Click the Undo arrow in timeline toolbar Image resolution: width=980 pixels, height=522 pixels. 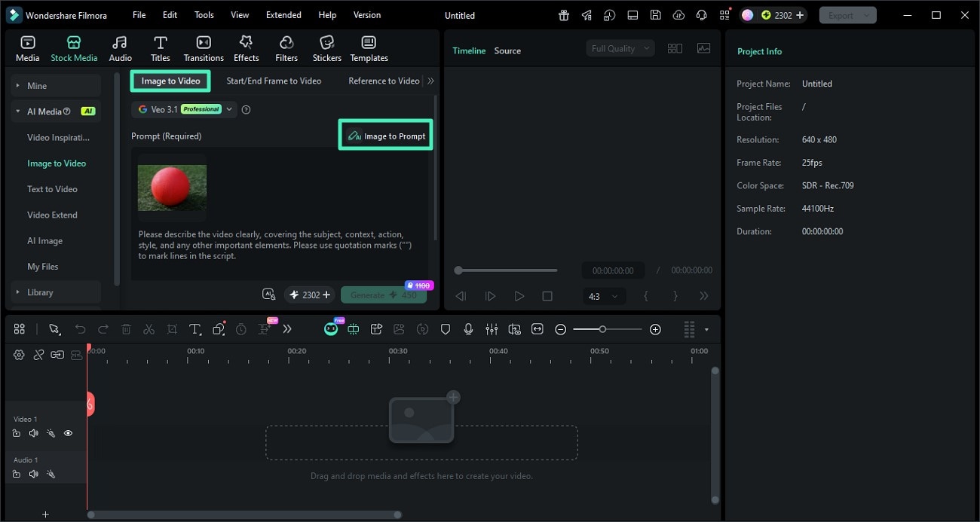(x=80, y=329)
